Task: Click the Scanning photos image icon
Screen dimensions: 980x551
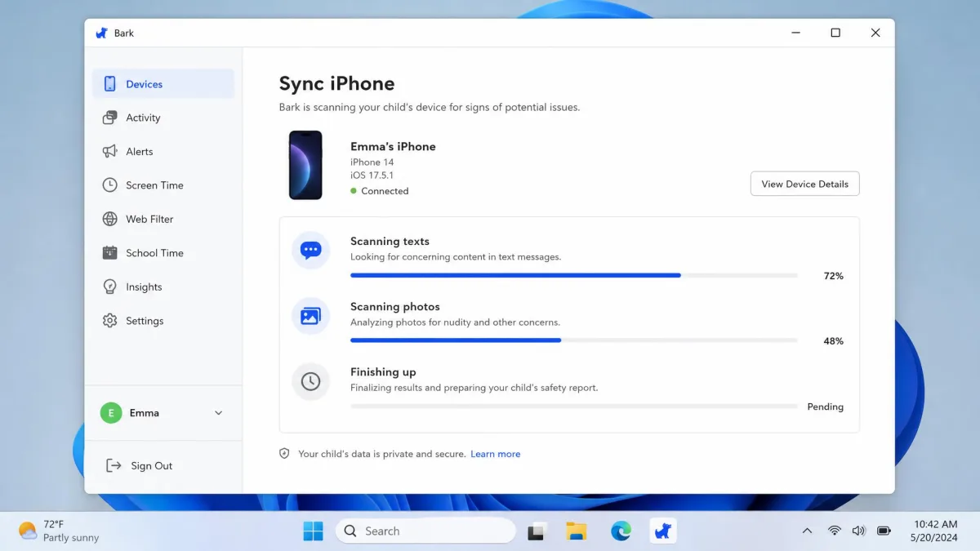Action: 310,316
